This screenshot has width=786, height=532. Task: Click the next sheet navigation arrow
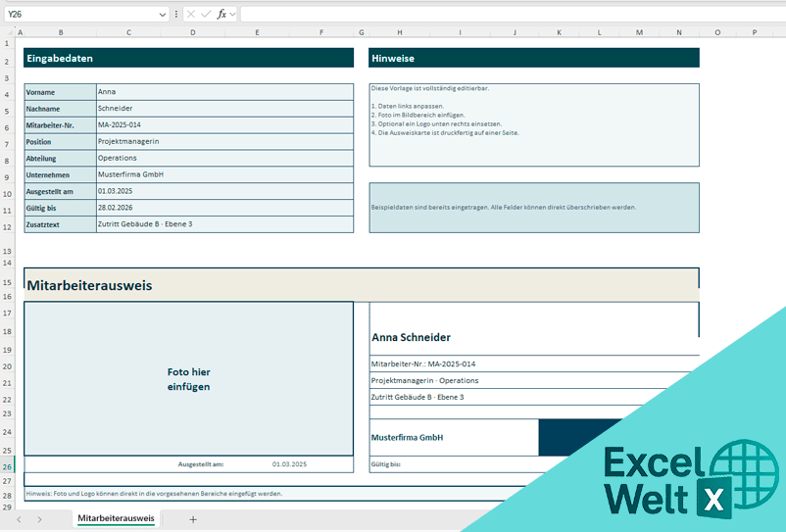(39, 519)
